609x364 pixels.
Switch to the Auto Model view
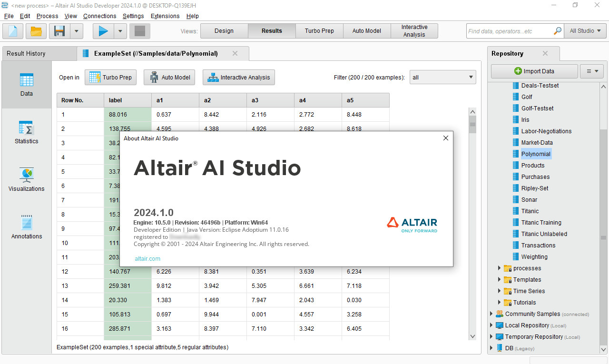pyautogui.click(x=367, y=31)
